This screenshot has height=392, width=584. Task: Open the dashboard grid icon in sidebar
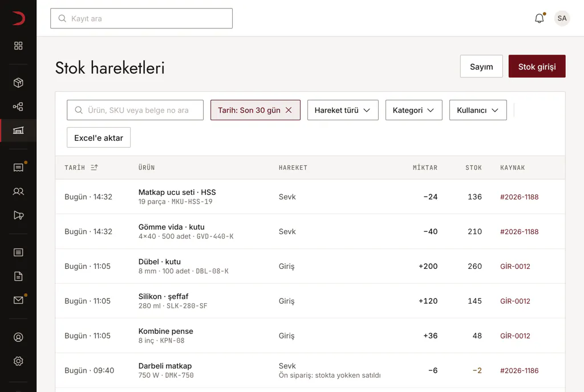(x=18, y=46)
